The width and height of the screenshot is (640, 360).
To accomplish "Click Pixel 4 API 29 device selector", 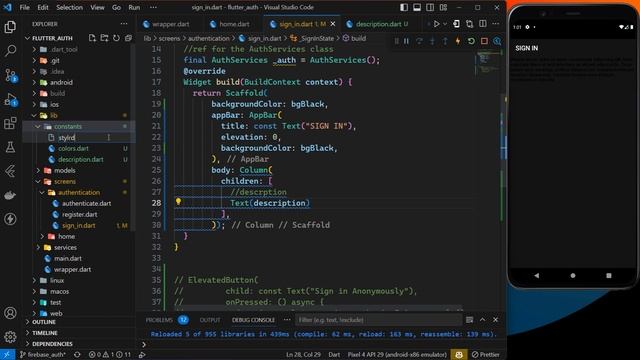I will click(x=397, y=355).
